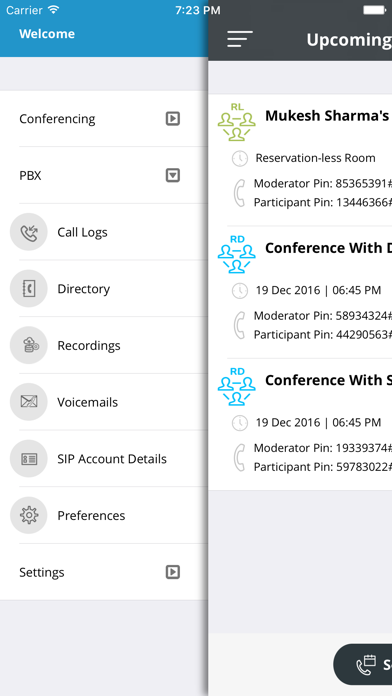This screenshot has width=392, height=696.
Task: Select Participant Pin 59783022
Action: pos(323,467)
